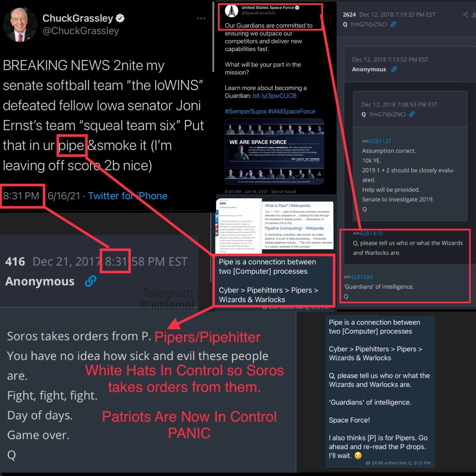Click the >>4281410 post reference
This screenshot has height=476, width=476.
[367, 234]
